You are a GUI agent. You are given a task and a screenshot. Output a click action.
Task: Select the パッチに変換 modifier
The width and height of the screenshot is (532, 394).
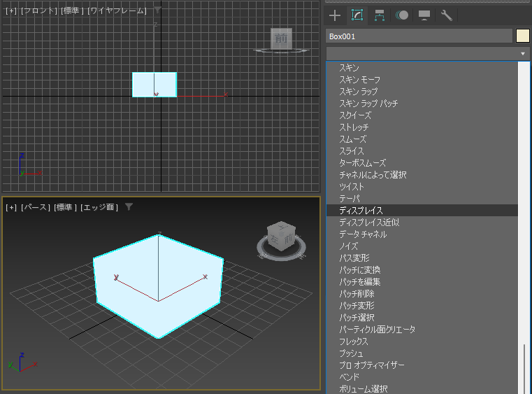tap(422, 270)
